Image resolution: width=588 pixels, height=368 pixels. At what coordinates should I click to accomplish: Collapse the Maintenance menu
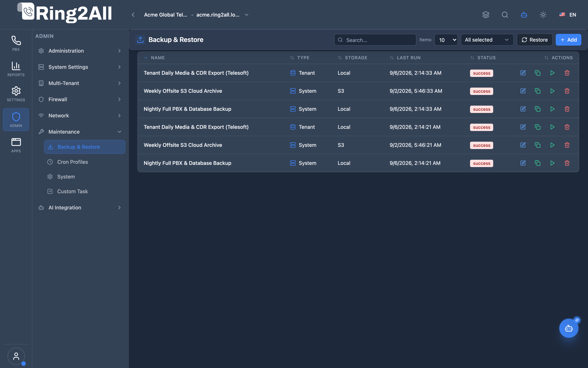(x=80, y=132)
